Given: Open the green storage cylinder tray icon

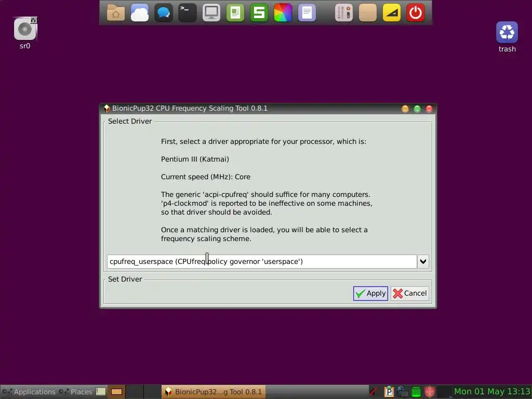Looking at the screenshot, I should (x=416, y=392).
